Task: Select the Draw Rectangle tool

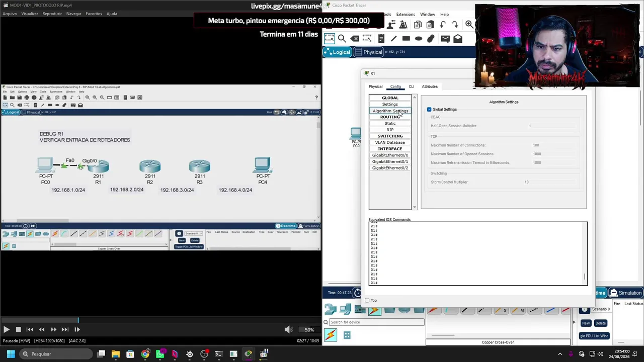Action: (406, 39)
